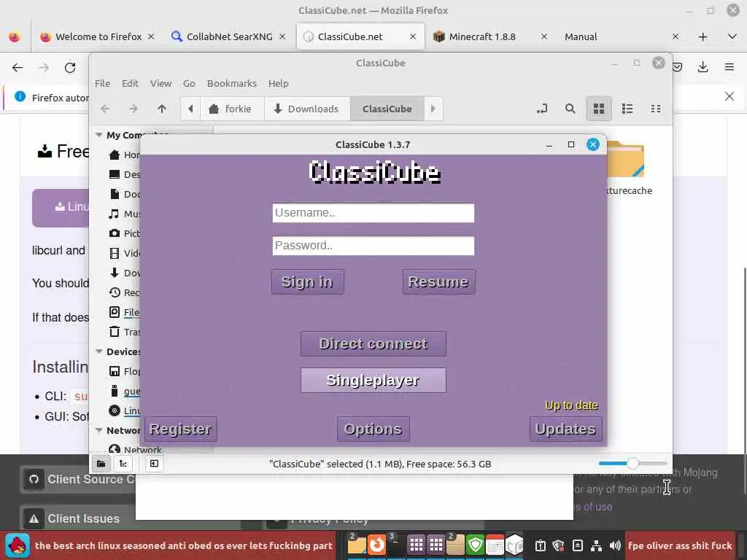Go to the Downloads path segment
Viewport: 747px width, 560px height.
pyautogui.click(x=307, y=109)
